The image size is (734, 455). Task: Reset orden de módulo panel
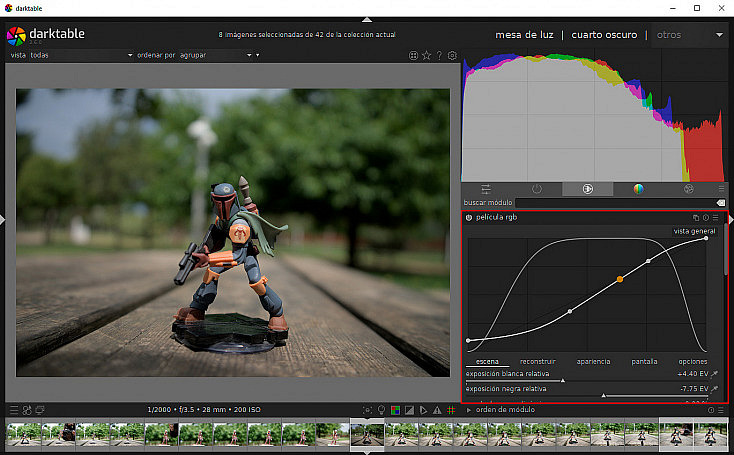711,410
